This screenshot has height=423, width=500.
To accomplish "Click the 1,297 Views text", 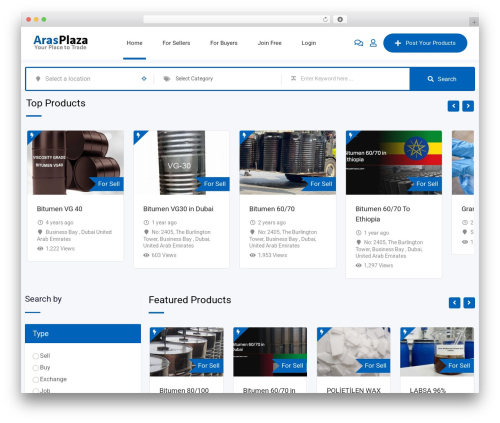I will pyautogui.click(x=379, y=266).
